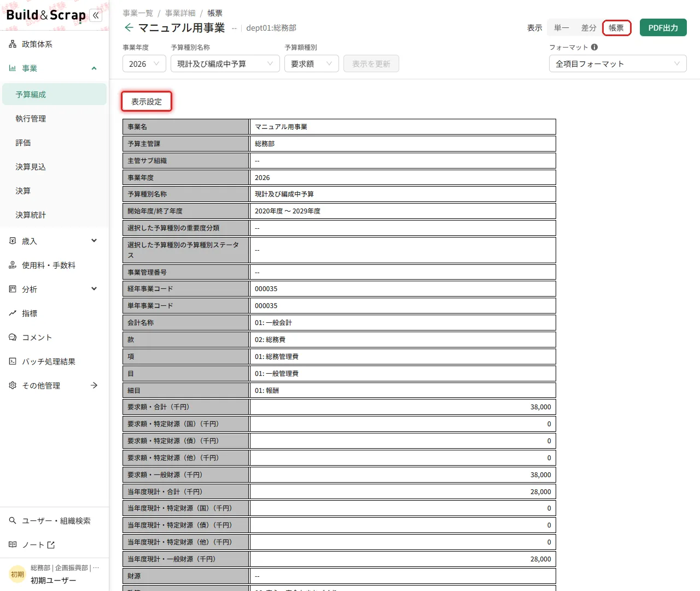The image size is (700, 591).
Task: Click the 単年事業コード row label
Action: tap(150, 306)
